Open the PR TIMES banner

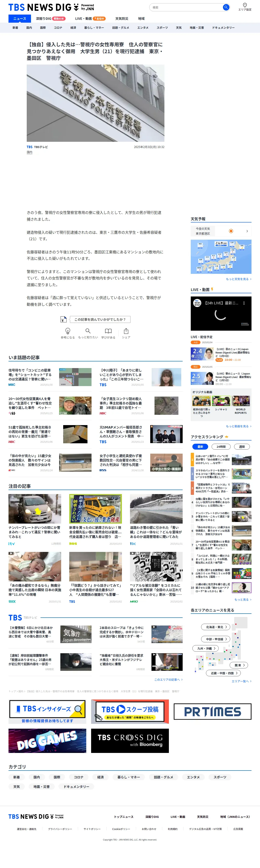[212, 712]
